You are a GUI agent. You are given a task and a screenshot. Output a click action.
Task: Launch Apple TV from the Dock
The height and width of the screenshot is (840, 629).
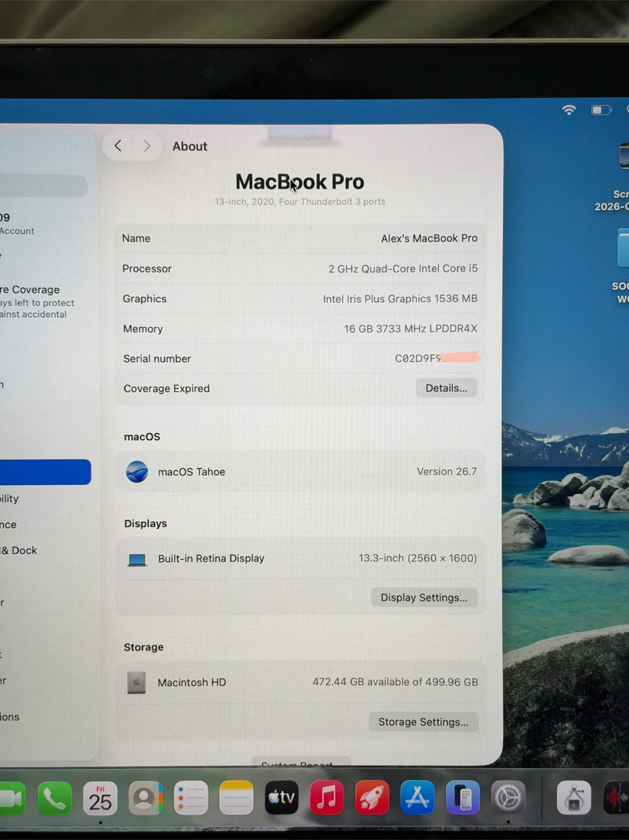[282, 797]
